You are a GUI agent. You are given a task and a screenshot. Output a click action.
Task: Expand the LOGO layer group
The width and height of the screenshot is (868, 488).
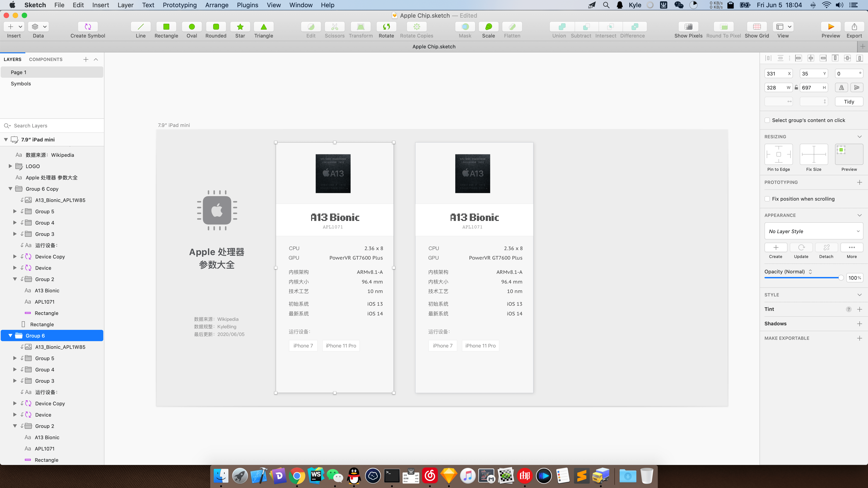coord(10,166)
